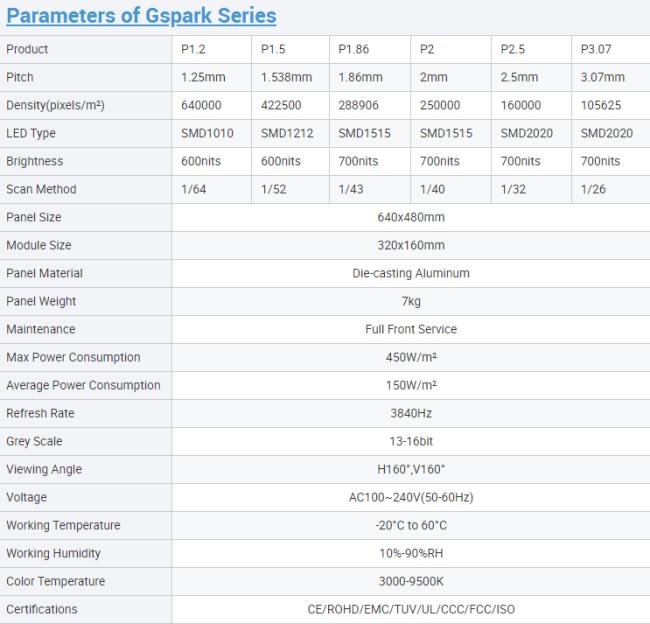The height and width of the screenshot is (624, 650).
Task: Select the 1/64 scan method value
Action: pyautogui.click(x=194, y=189)
